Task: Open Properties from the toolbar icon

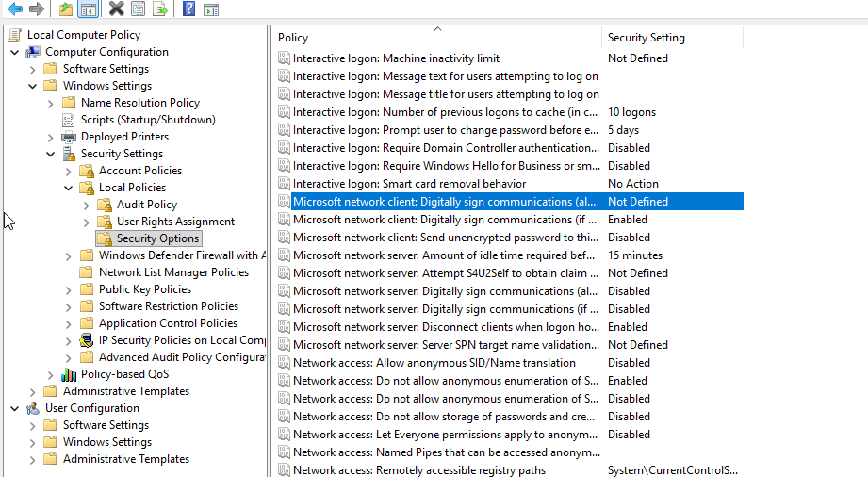Action: [139, 8]
